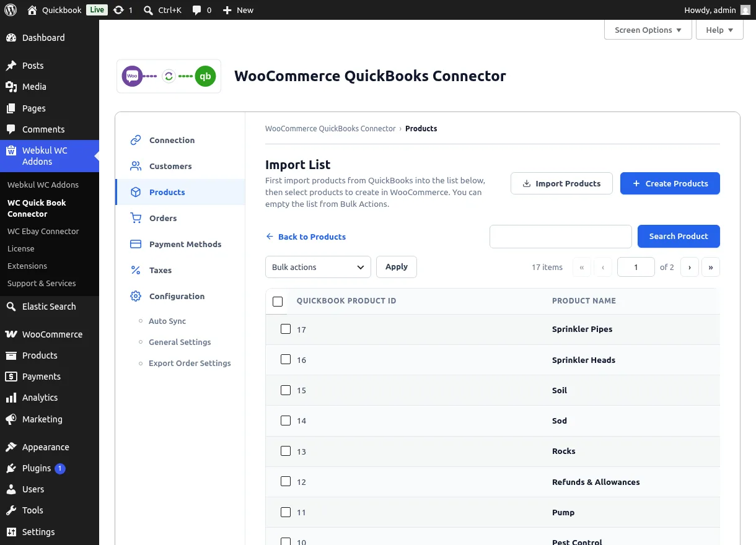Click the Analytics bar chart icon
Screen dimensions: 756x545
click(11, 398)
